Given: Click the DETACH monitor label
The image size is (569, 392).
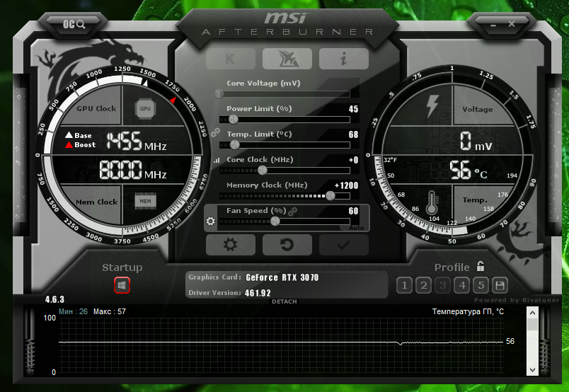Looking at the screenshot, I should [284, 302].
